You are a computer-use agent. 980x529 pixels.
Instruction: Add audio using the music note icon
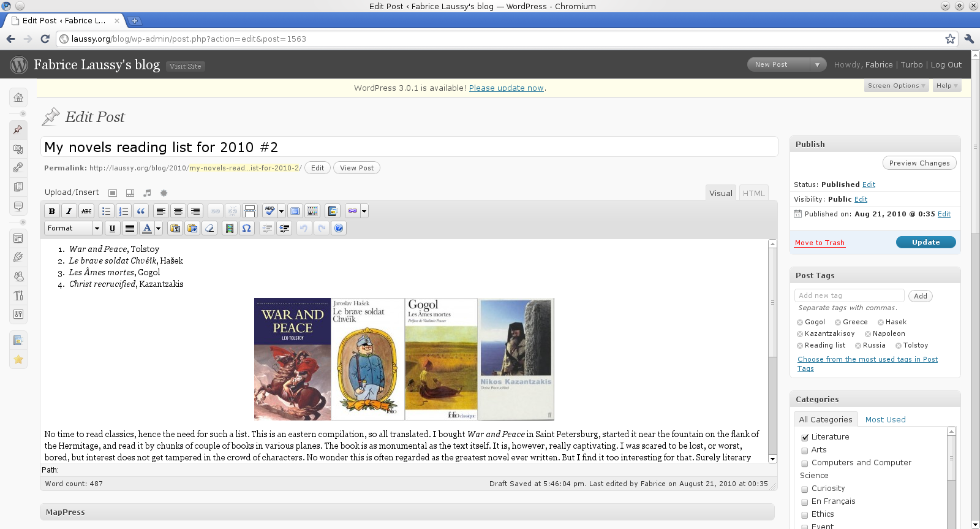pyautogui.click(x=147, y=192)
